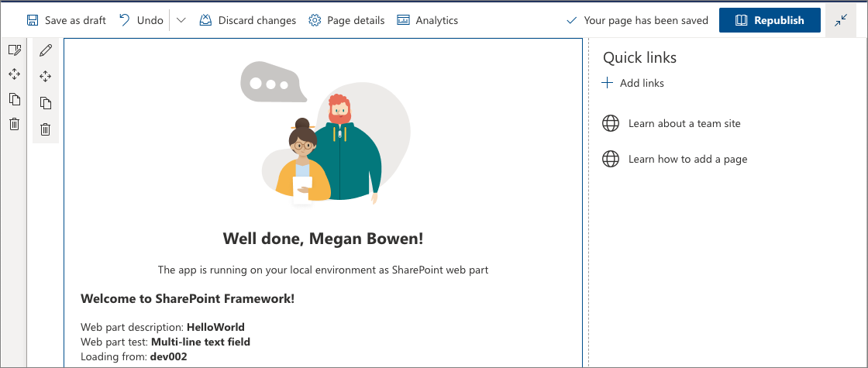Click the move section icon in outer toolbar

15,74
